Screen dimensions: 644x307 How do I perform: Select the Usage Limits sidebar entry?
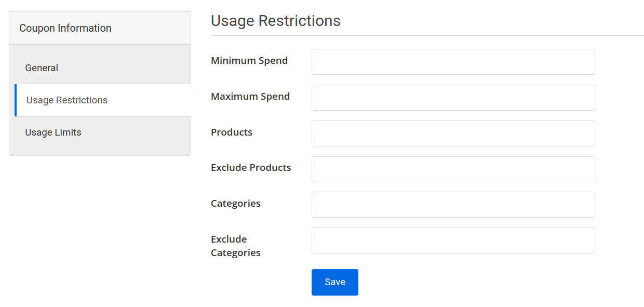click(x=53, y=132)
